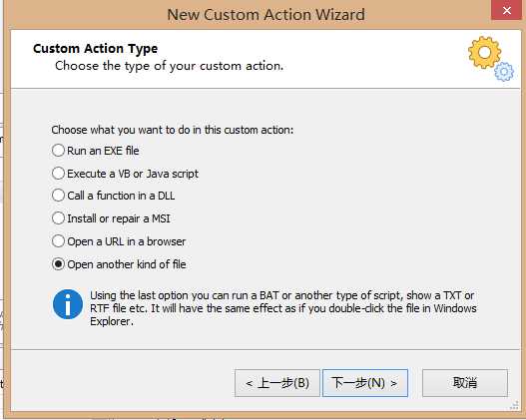Close the New Custom Action Wizard window
The height and width of the screenshot is (420, 526).
click(x=507, y=10)
